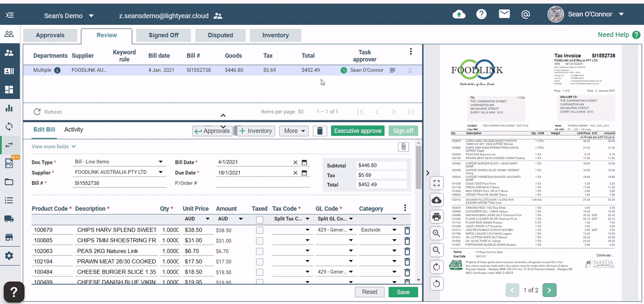The image size is (644, 304).
Task: Delete line item 100679
Action: pos(407,230)
